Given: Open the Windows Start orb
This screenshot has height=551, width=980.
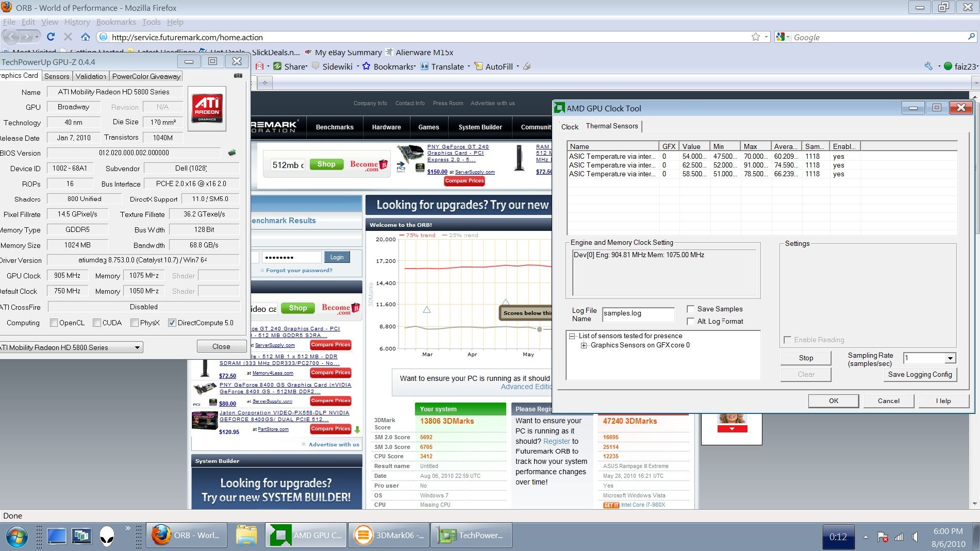Looking at the screenshot, I should (x=17, y=537).
